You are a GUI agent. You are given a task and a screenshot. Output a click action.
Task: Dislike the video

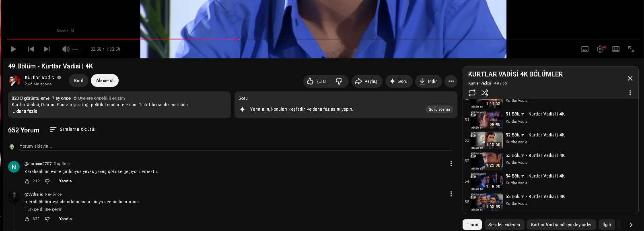tap(339, 81)
